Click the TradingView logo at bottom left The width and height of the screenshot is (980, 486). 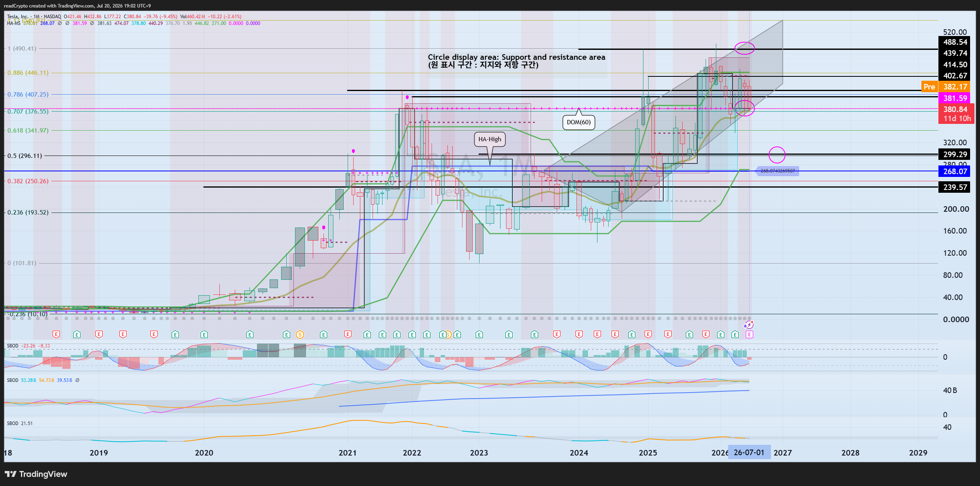pos(36,474)
